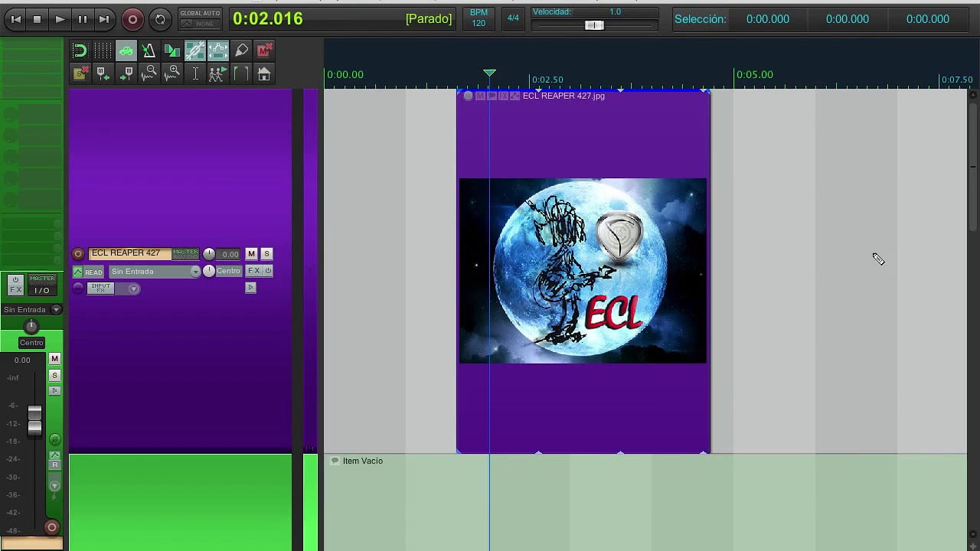Click the 4/4 time signature field
Viewport: 980px width, 551px height.
tap(513, 18)
